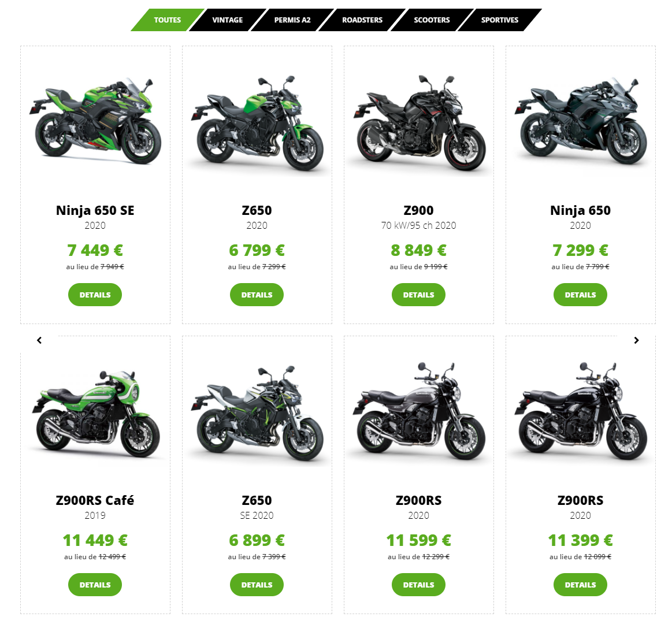This screenshot has height=617, width=672.
Task: Open the Z900RS Café title link
Action: click(x=95, y=500)
